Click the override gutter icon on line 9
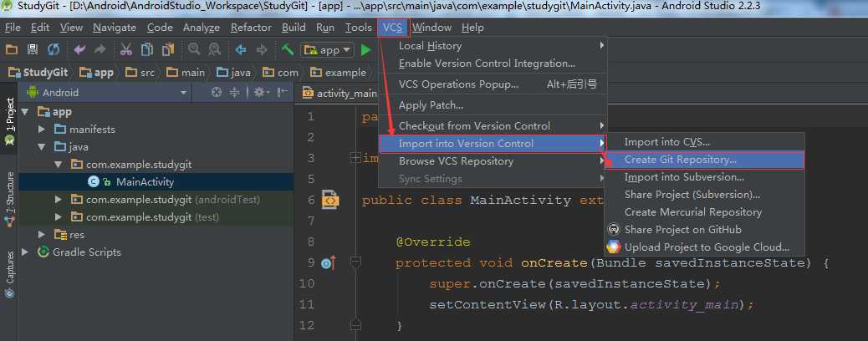The height and width of the screenshot is (341, 868). [329, 263]
